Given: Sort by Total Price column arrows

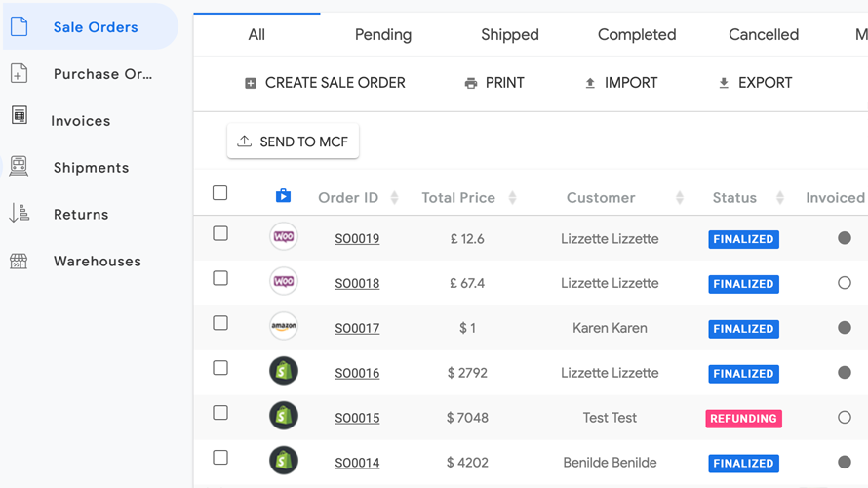Looking at the screenshot, I should pos(512,198).
